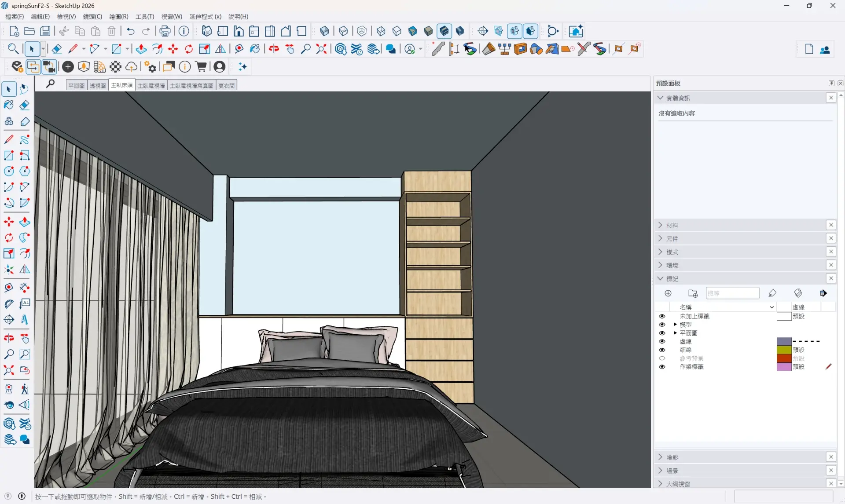845x504 pixels.
Task: Click the add tag folder icon
Action: click(x=693, y=293)
